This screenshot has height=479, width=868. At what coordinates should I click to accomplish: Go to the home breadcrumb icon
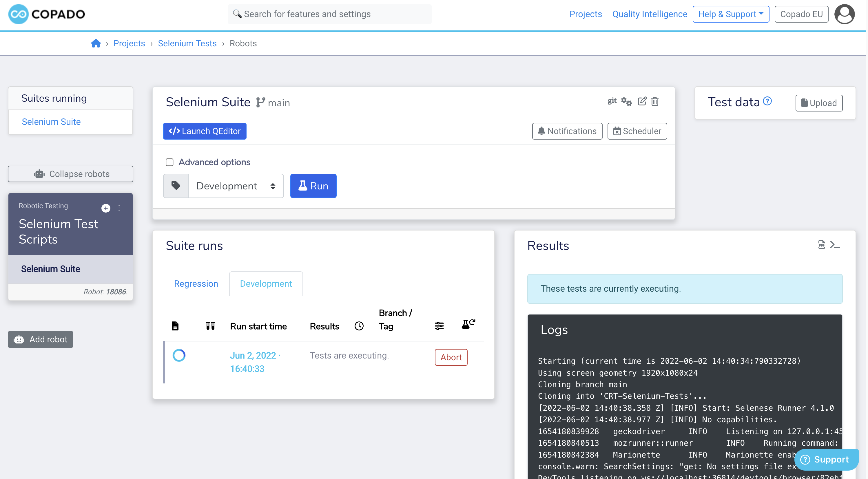point(96,43)
